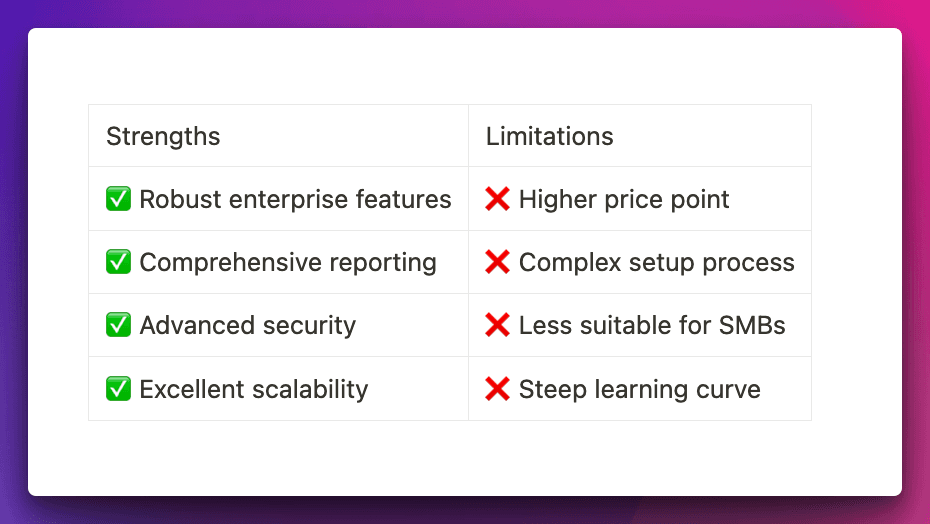Click the red X beside Complex setup process
The width and height of the screenshot is (930, 524).
tap(497, 262)
